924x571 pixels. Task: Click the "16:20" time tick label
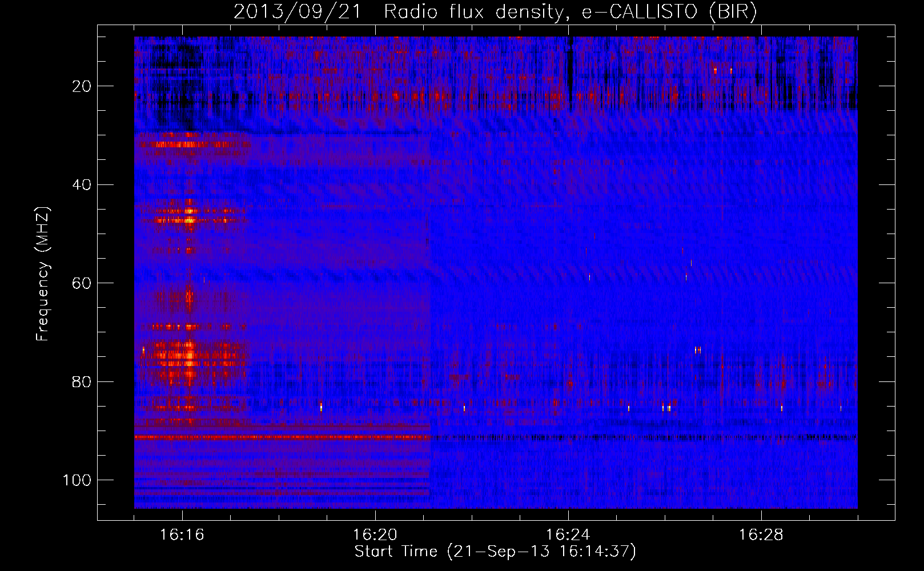point(375,534)
